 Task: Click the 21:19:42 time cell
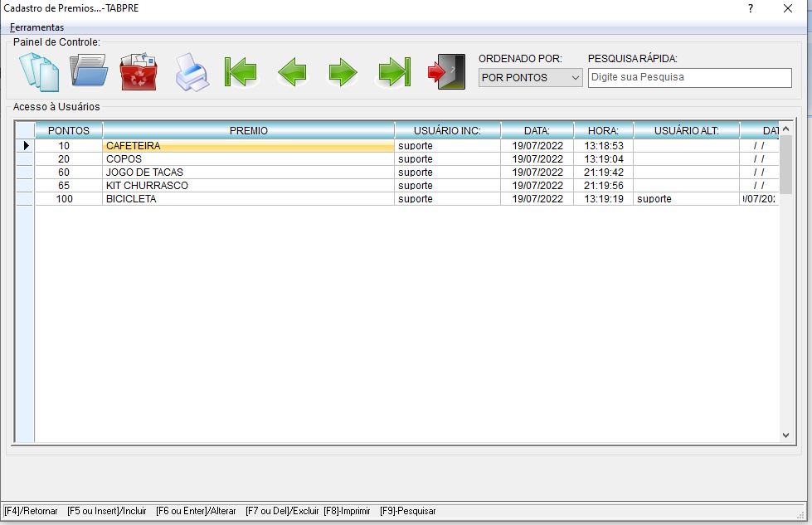[603, 173]
